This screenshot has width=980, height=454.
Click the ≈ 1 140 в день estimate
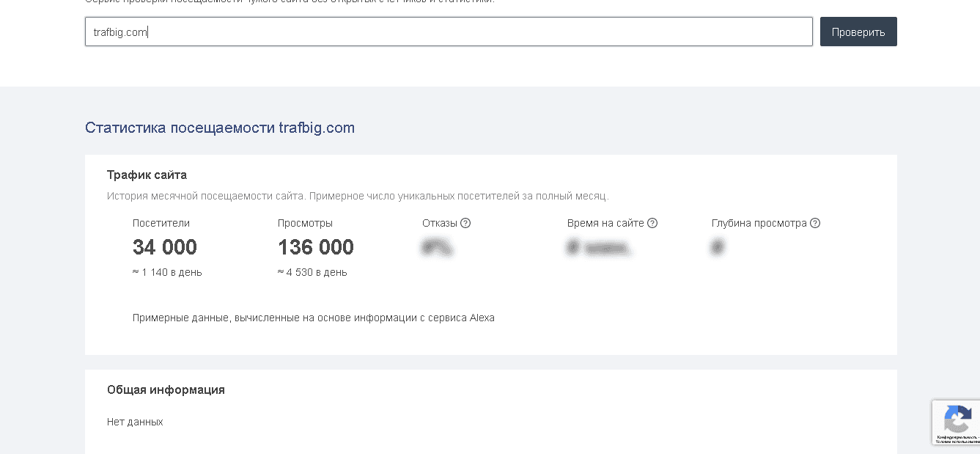click(167, 273)
